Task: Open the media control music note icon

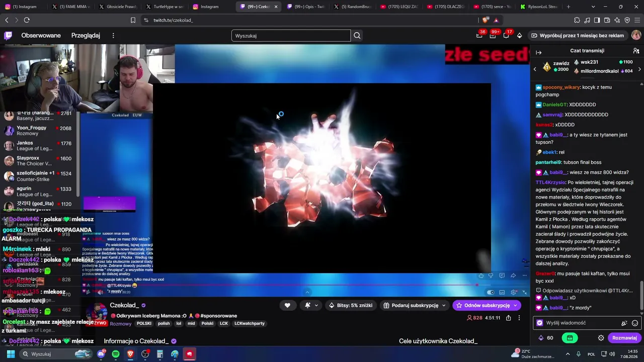Action: click(587, 20)
